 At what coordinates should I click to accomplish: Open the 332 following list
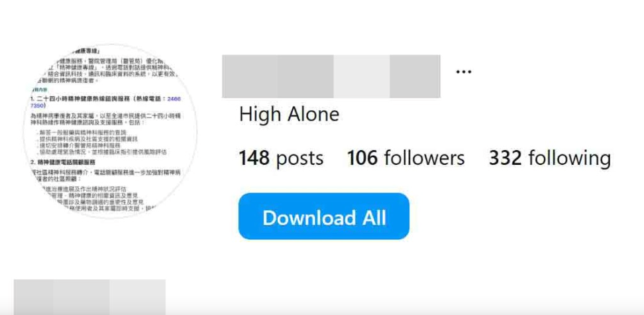(x=549, y=158)
